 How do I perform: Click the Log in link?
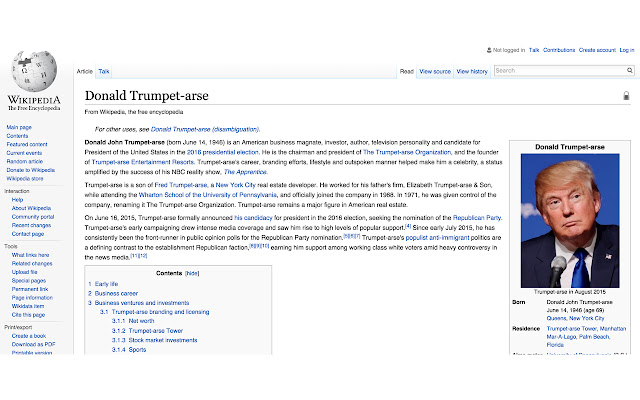pyautogui.click(x=627, y=50)
